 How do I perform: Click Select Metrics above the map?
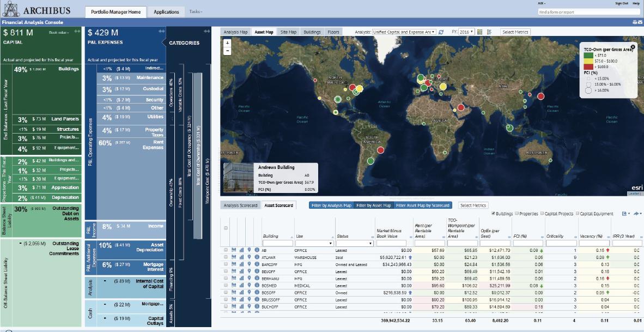[x=516, y=32]
